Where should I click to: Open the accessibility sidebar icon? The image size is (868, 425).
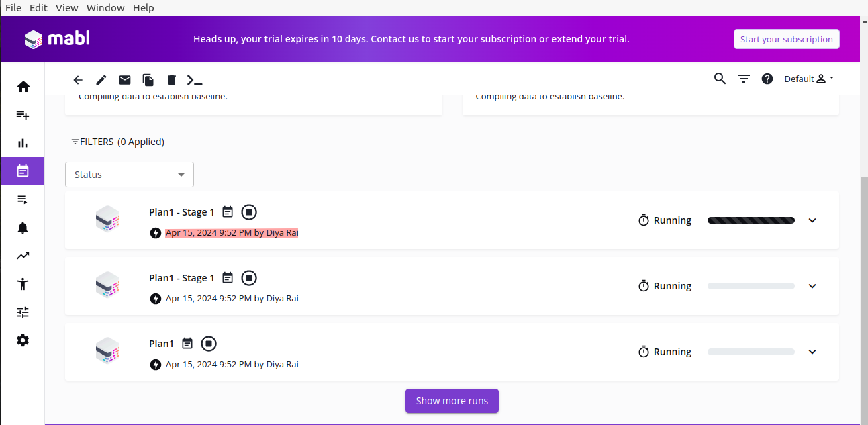pyautogui.click(x=23, y=283)
